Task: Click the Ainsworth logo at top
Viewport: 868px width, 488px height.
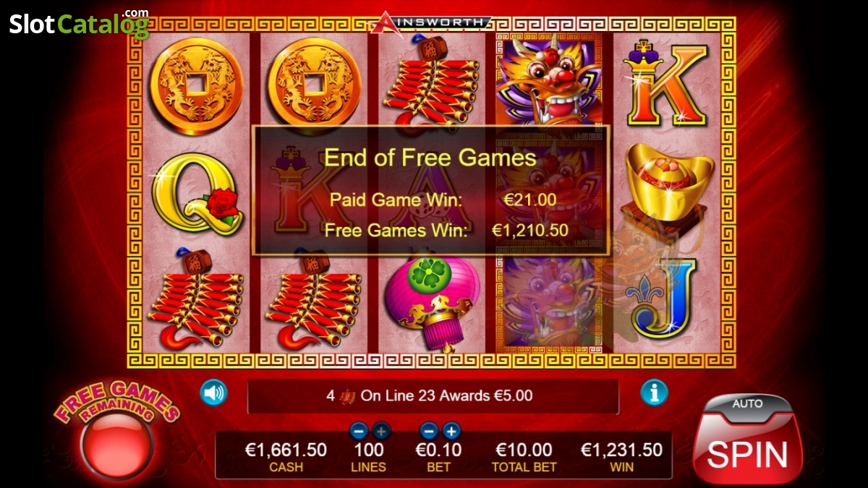Action: click(x=430, y=22)
